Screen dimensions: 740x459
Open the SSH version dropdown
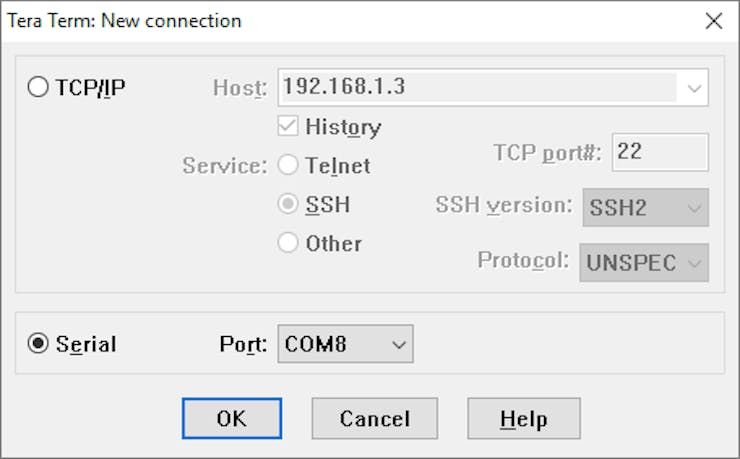(x=646, y=208)
